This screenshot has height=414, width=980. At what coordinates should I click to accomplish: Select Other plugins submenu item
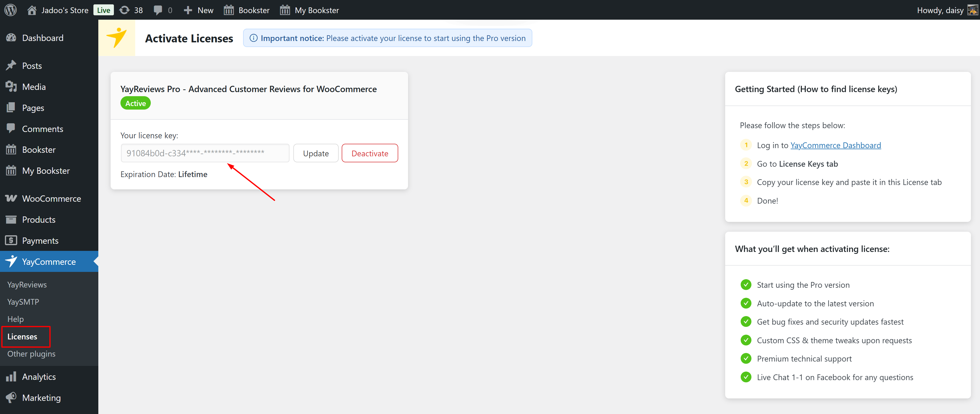click(31, 354)
